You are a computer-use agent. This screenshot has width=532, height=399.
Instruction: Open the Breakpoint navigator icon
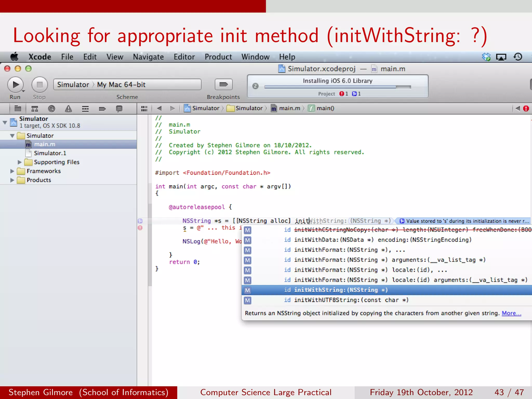102,109
